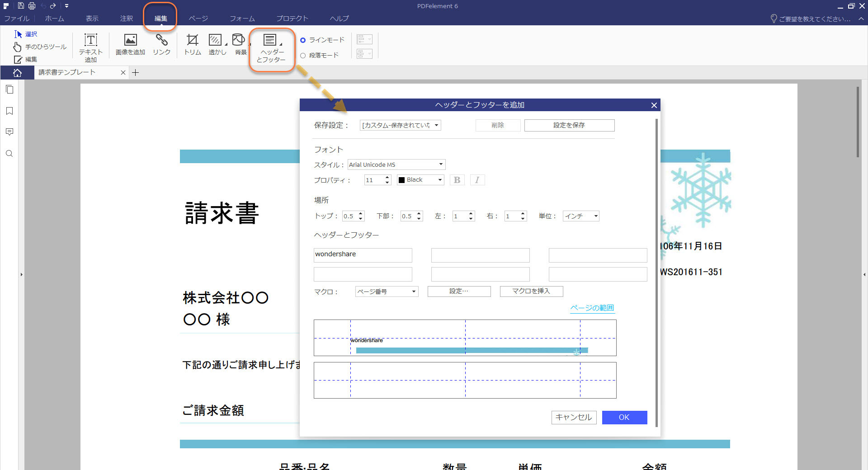This screenshot has height=470, width=868.
Task: Open the lower alignment dropdown in ribbon
Action: (364, 54)
